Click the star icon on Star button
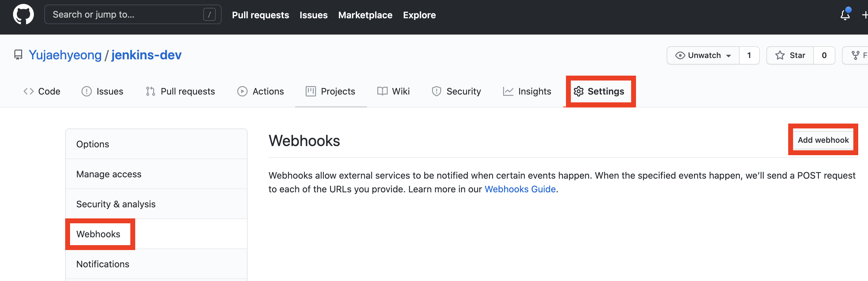This screenshot has width=868, height=281. point(780,55)
